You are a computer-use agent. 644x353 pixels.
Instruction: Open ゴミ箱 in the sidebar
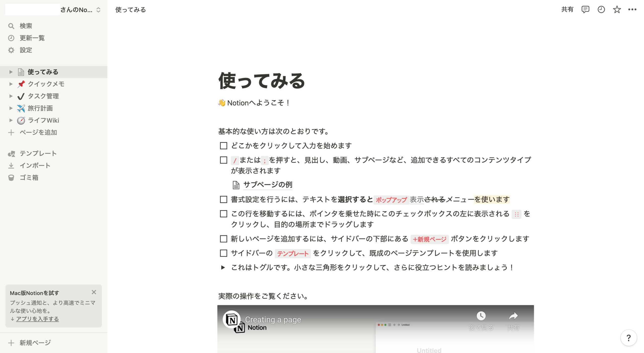54,178
